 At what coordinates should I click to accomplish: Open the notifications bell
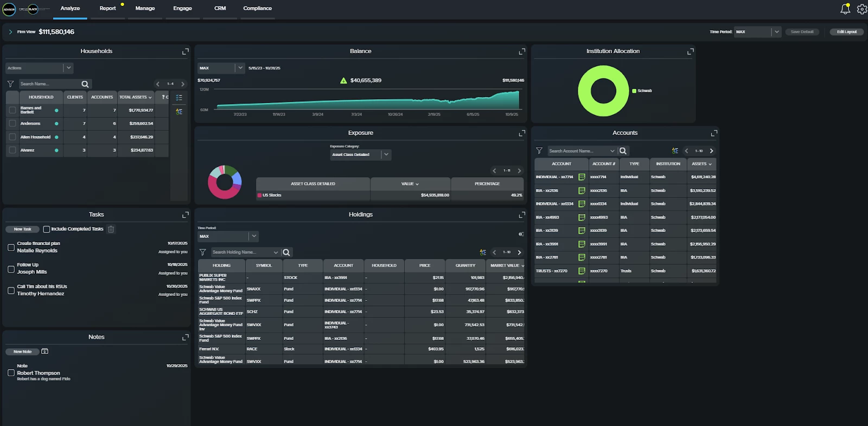click(845, 9)
